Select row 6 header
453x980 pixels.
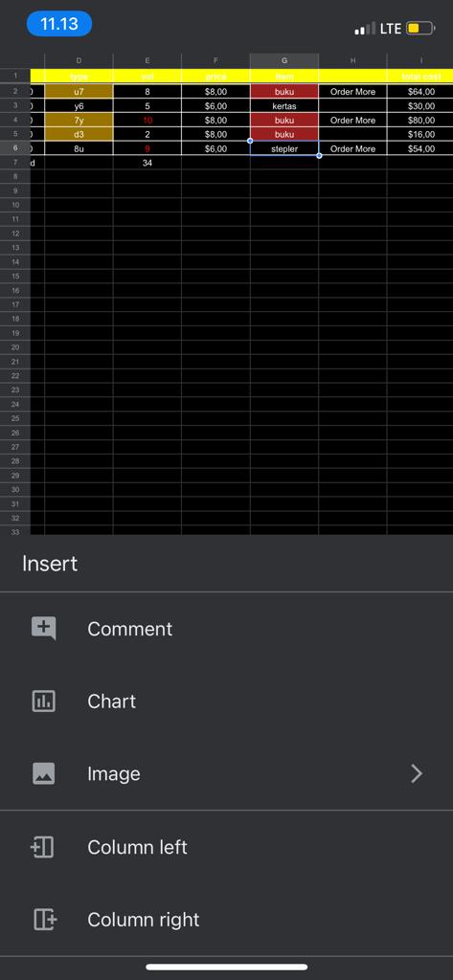(15, 148)
